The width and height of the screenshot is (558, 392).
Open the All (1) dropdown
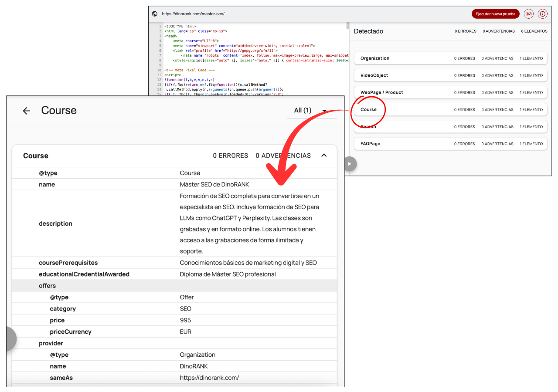[x=311, y=111]
